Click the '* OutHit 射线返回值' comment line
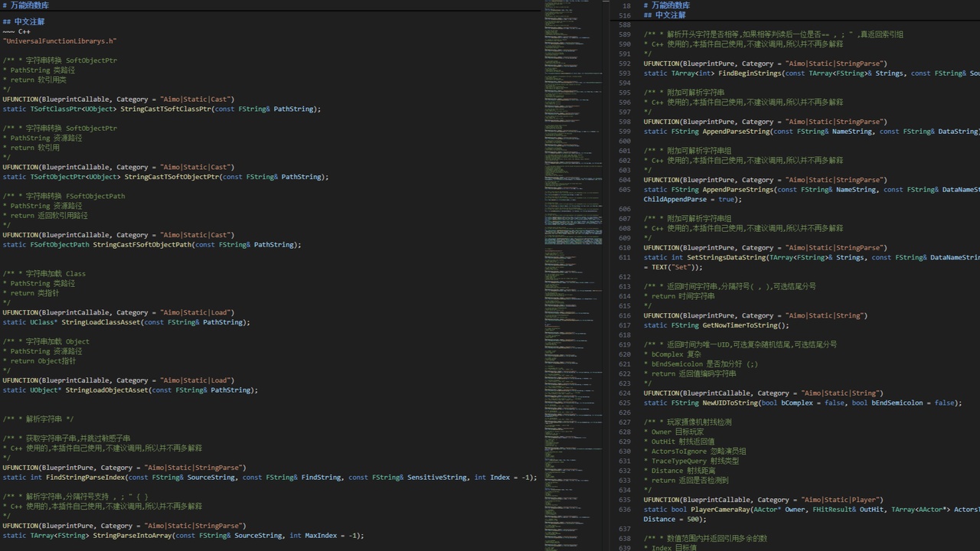This screenshot has width=980, height=551. (x=679, y=442)
